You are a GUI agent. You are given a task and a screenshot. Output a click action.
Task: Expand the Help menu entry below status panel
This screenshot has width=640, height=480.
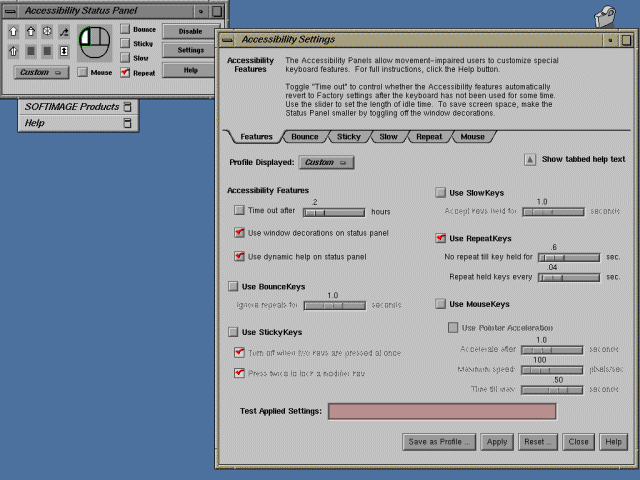tap(127, 123)
